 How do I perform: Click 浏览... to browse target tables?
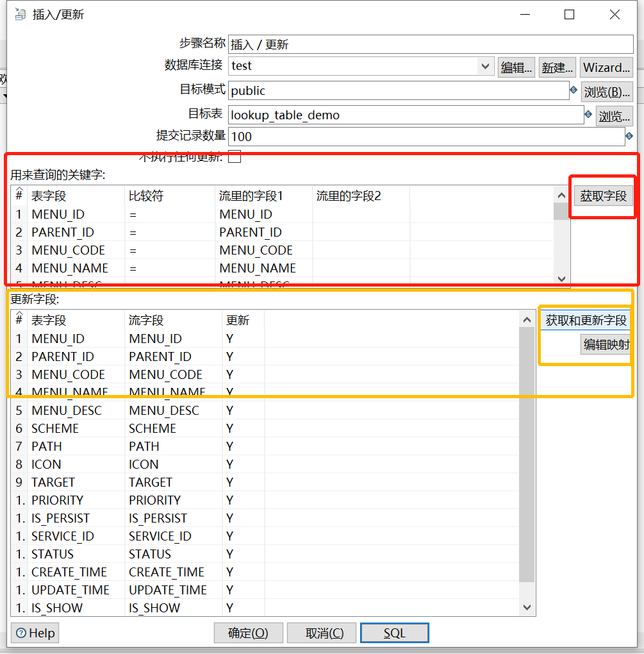pos(615,115)
